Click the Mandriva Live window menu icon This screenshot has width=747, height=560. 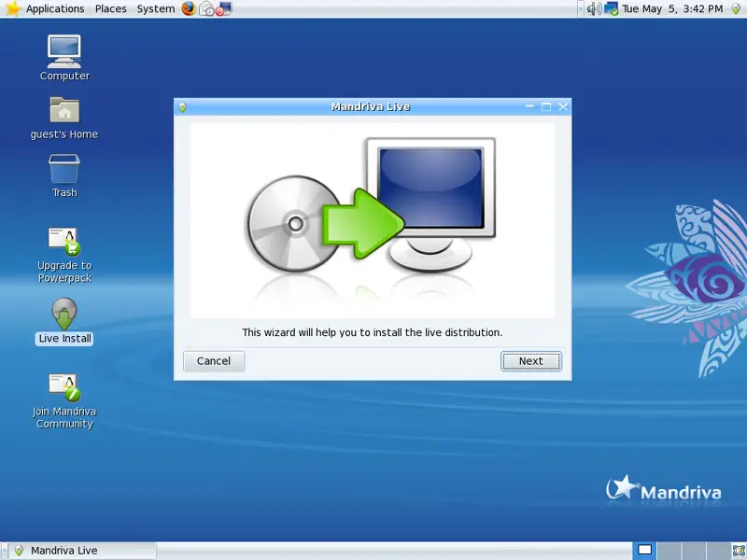pos(182,107)
